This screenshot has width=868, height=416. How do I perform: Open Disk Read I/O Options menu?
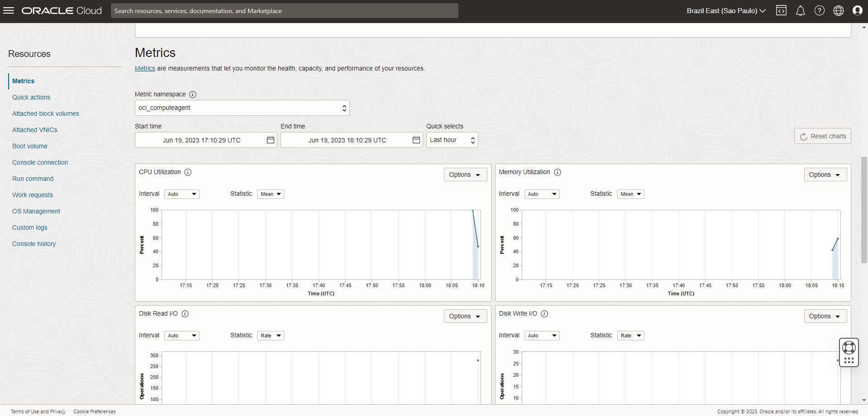click(x=465, y=317)
